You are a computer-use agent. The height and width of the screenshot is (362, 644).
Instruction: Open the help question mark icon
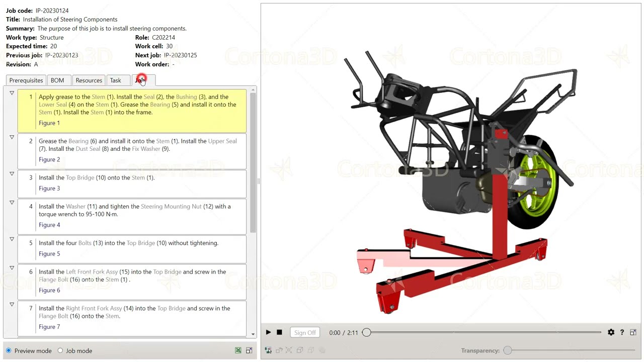coord(622,332)
